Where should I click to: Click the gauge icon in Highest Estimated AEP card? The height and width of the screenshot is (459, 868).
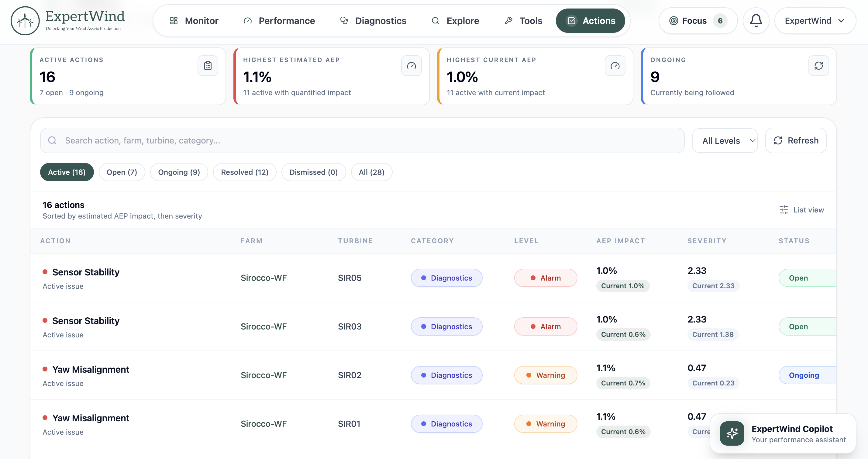click(x=412, y=66)
